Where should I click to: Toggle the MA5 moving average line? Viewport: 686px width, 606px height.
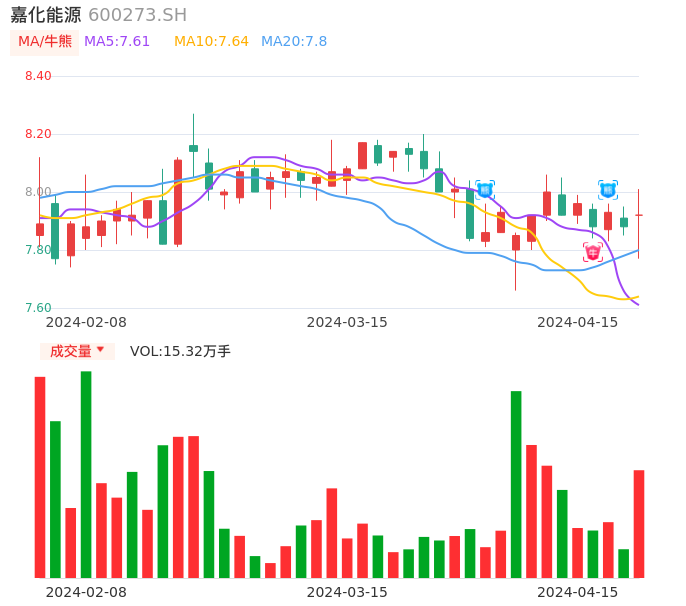point(117,41)
